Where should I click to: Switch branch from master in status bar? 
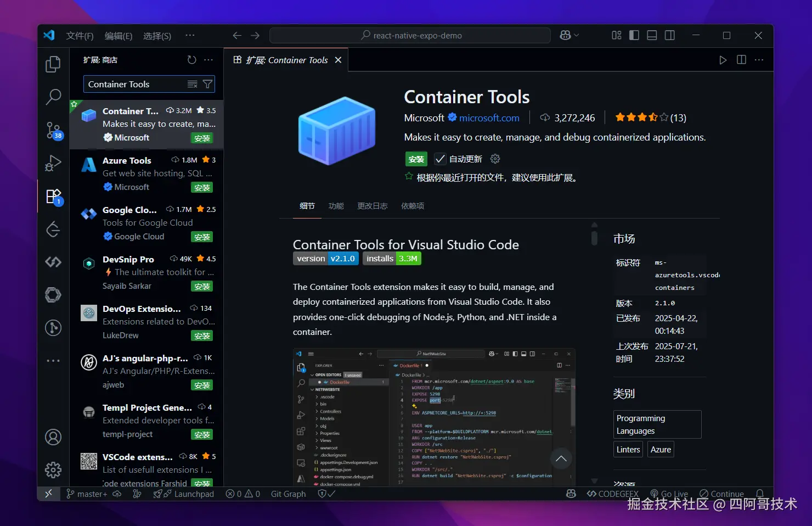click(x=87, y=494)
